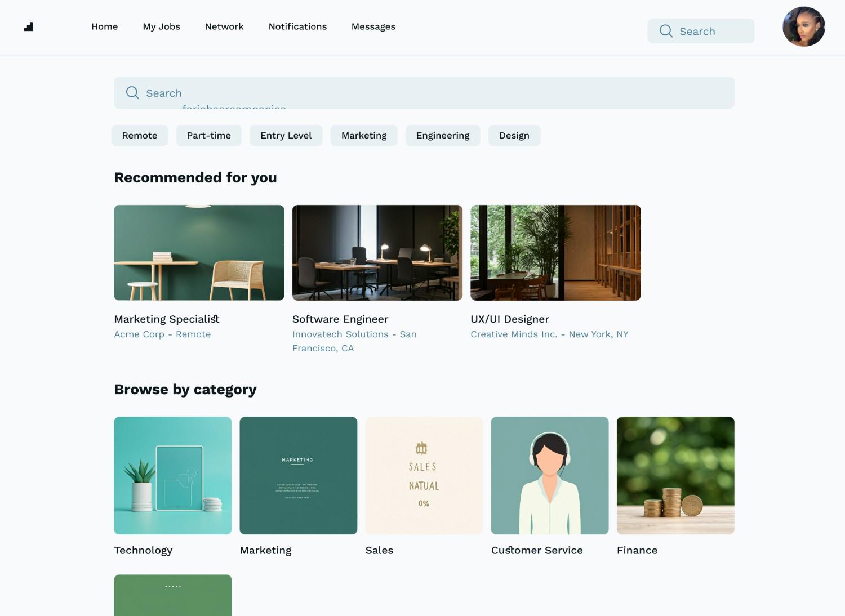The height and width of the screenshot is (616, 845).
Task: Browse the Technology category tile
Action: pyautogui.click(x=172, y=476)
